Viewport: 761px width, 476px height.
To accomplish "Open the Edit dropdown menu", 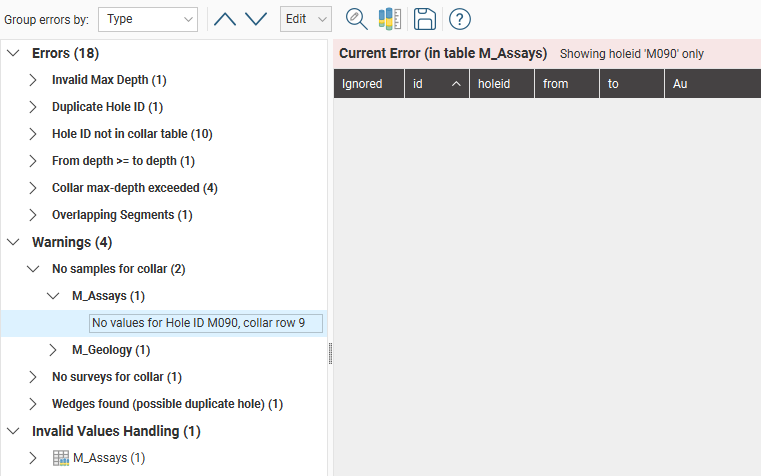I will tap(305, 19).
